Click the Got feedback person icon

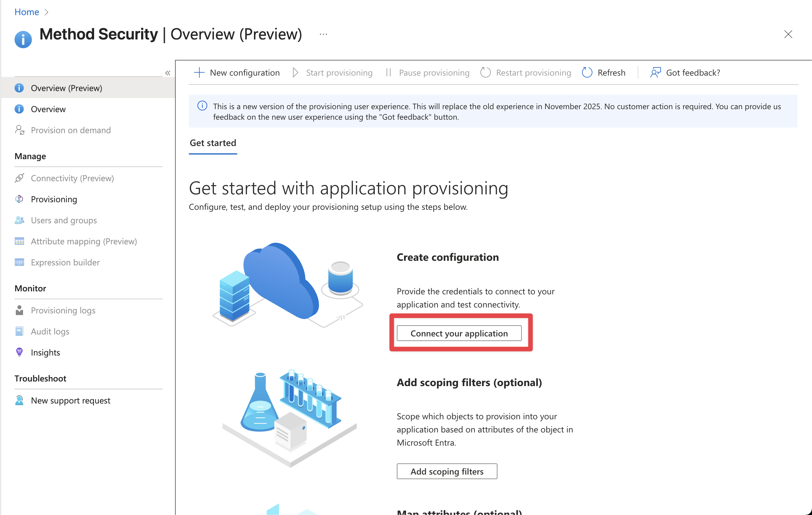pos(655,72)
